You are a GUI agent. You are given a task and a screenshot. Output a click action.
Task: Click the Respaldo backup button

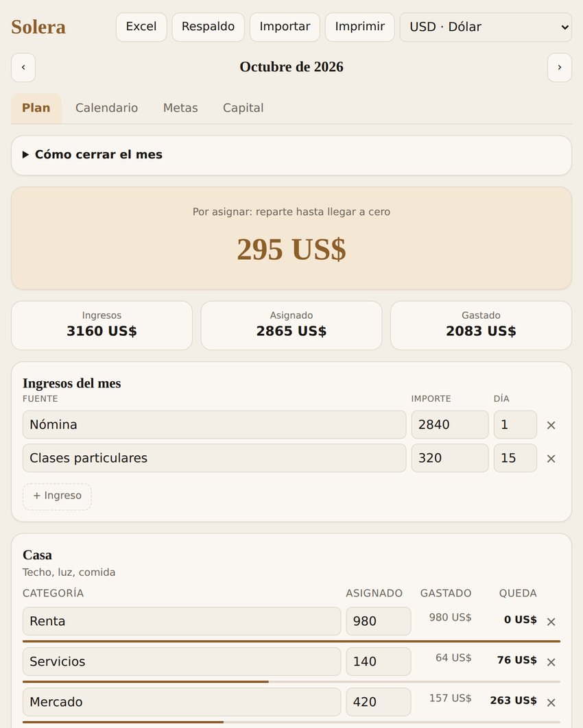pos(208,27)
